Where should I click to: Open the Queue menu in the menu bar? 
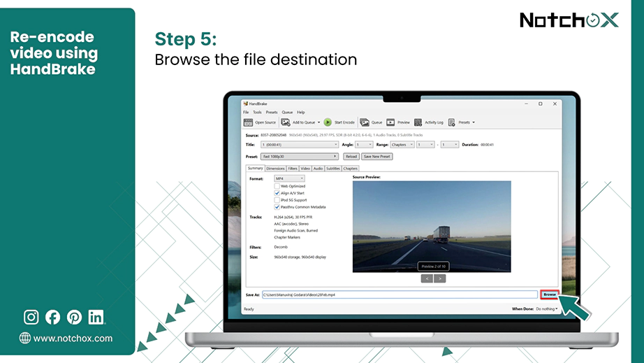click(x=287, y=112)
